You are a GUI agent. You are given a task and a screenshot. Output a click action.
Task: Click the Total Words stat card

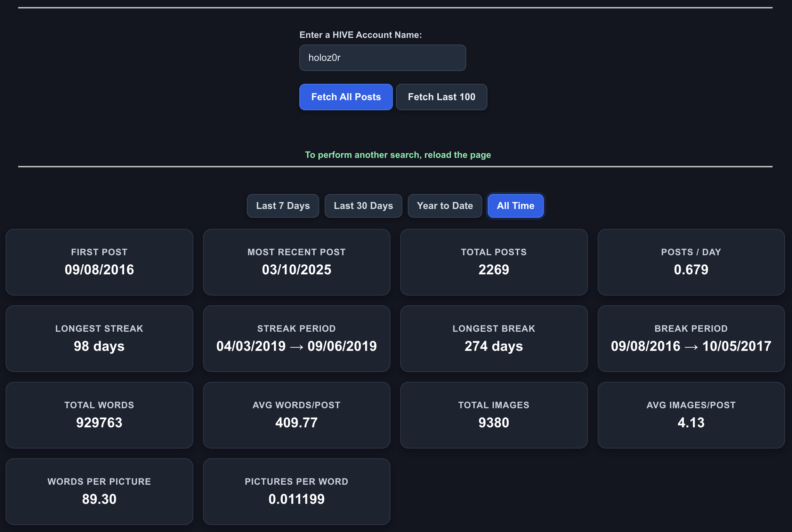pos(99,415)
